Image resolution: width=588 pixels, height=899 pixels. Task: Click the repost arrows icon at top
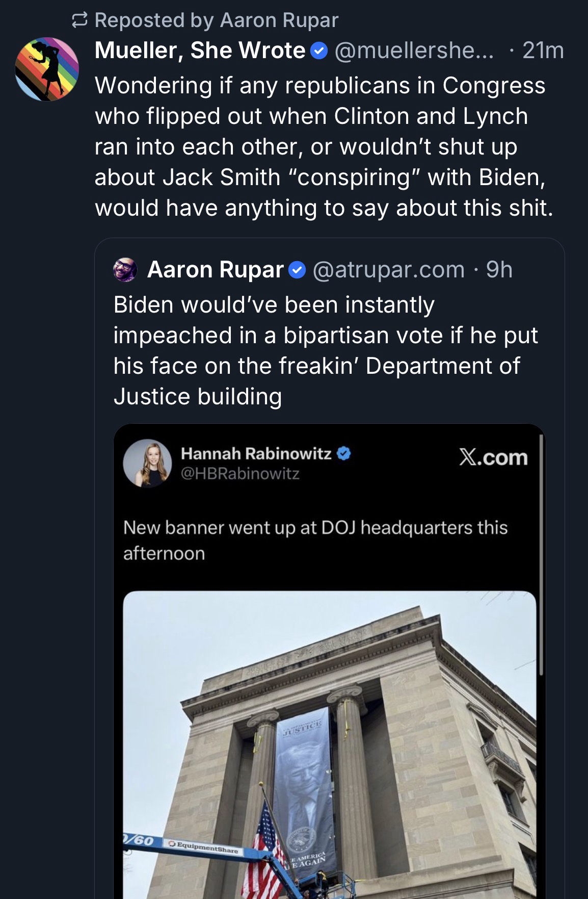coord(79,20)
